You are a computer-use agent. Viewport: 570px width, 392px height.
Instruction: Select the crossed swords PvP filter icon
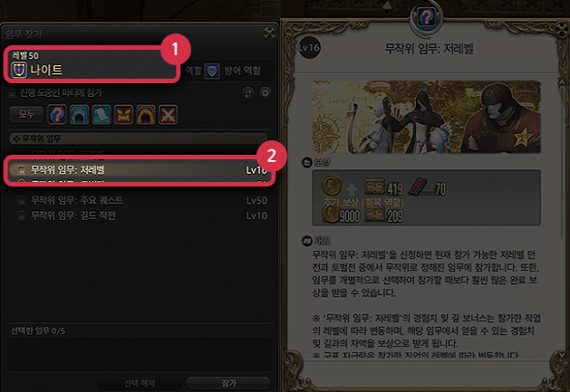coord(168,114)
